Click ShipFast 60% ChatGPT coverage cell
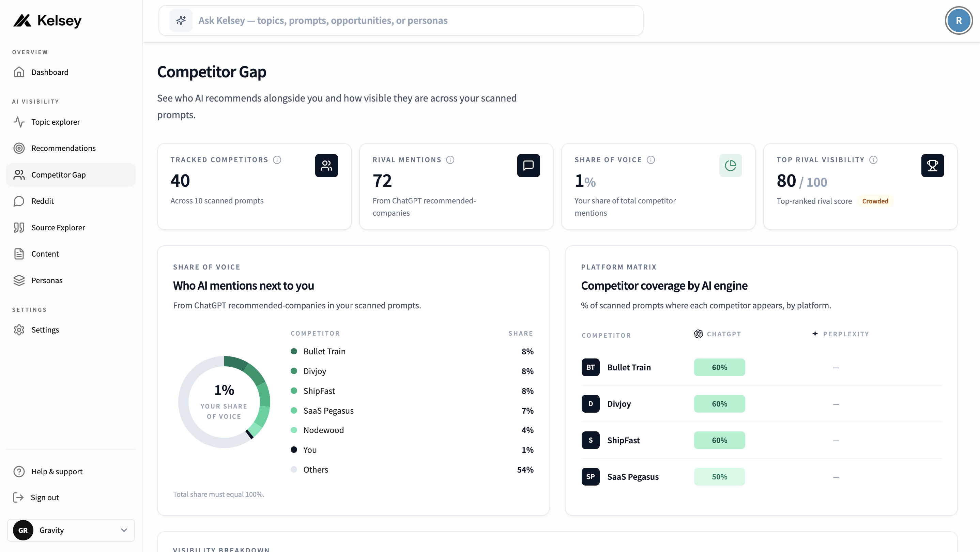Screen dimensions: 980x552 coord(719,440)
